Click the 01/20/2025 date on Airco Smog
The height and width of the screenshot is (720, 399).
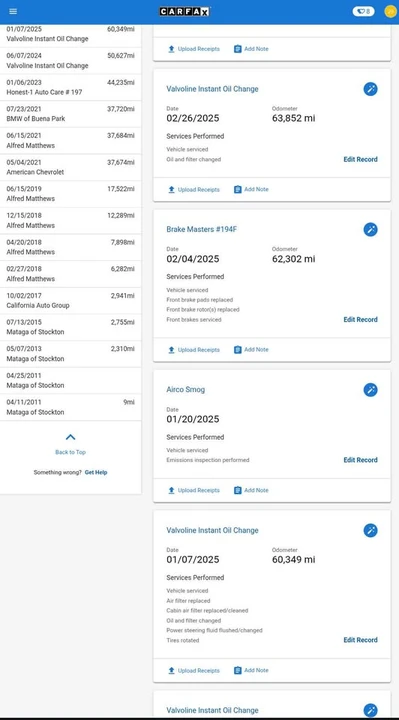[x=193, y=419]
